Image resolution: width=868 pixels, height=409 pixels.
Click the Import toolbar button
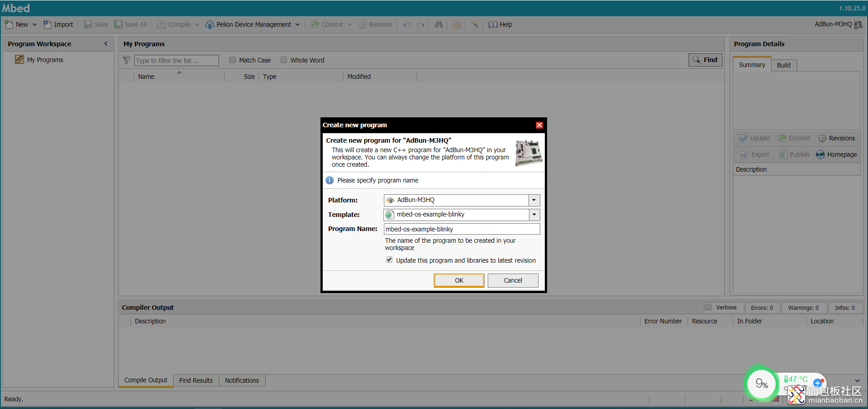(58, 24)
